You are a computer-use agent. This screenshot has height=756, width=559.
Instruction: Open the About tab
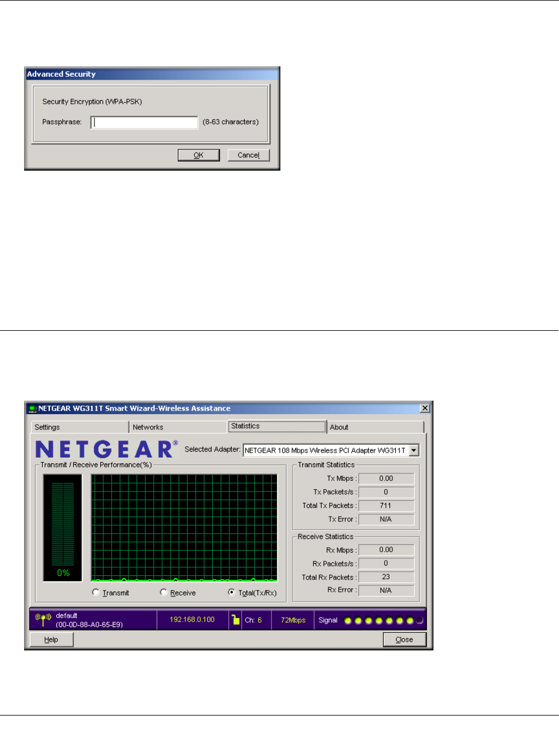coord(375,427)
